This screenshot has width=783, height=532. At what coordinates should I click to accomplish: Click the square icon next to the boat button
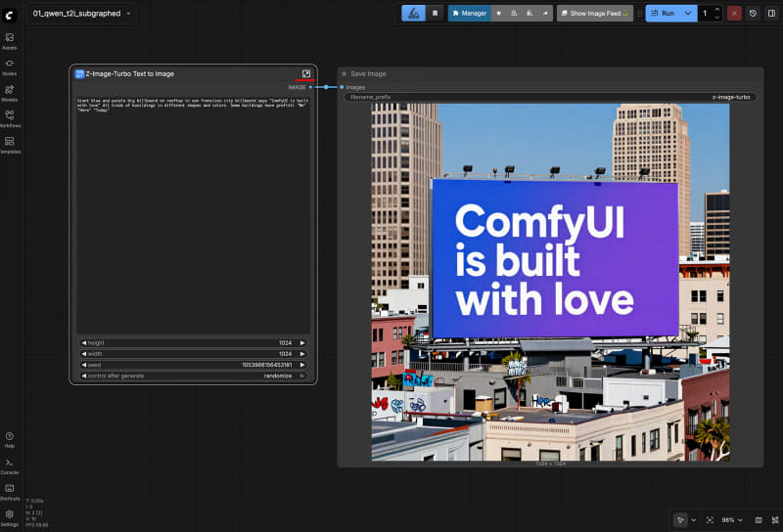click(435, 14)
